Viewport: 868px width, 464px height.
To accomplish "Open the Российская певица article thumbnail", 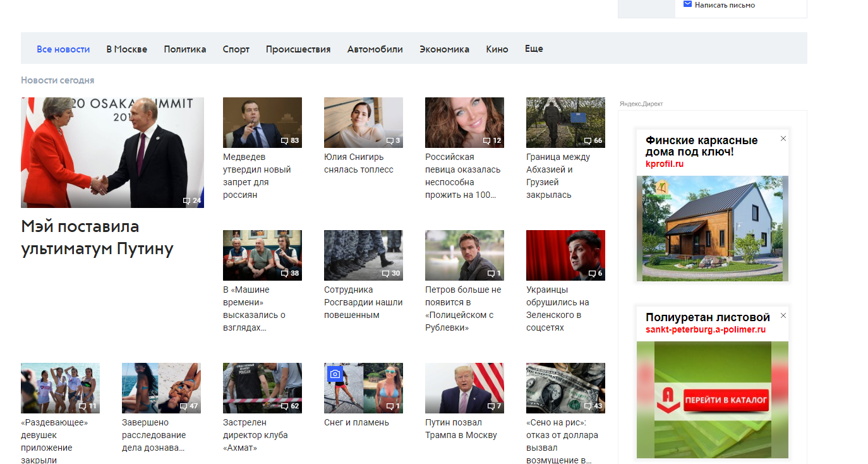I will pos(464,123).
